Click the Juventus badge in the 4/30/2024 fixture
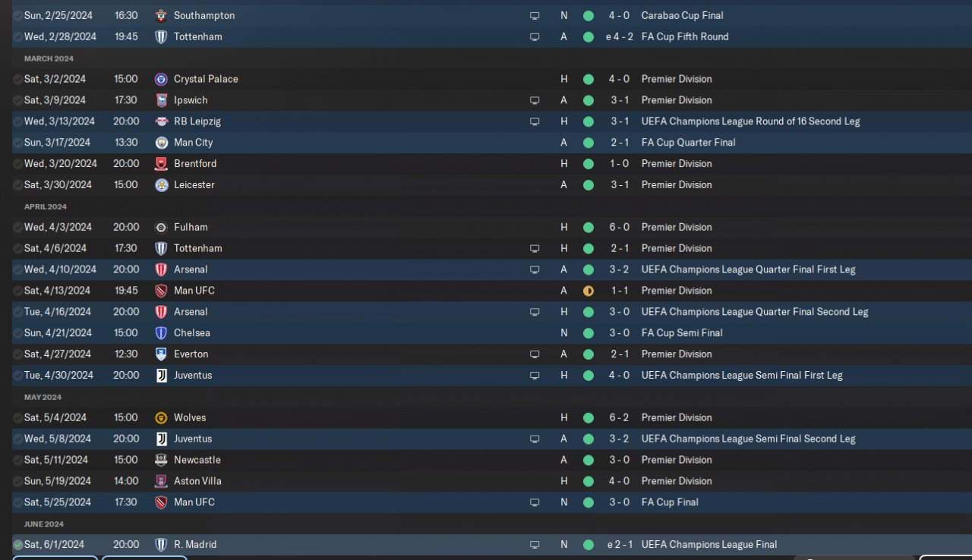972x560 pixels. 161,375
